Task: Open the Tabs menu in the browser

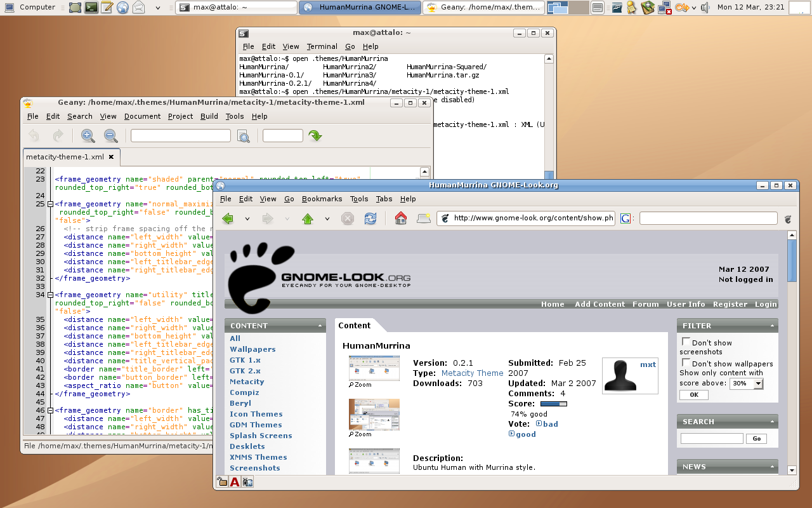Action: [x=384, y=199]
